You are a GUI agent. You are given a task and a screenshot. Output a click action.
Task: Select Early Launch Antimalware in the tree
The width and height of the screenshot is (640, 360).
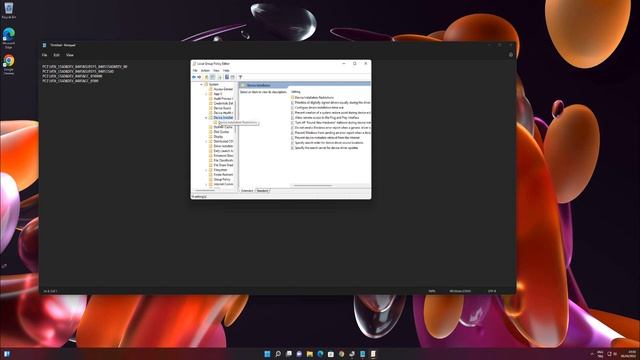click(220, 151)
